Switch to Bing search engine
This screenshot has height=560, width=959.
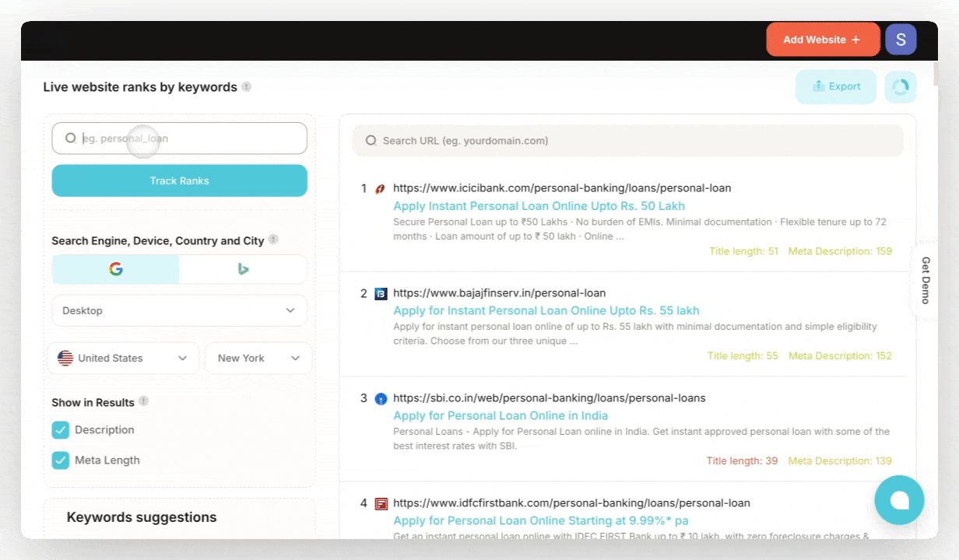pyautogui.click(x=243, y=268)
